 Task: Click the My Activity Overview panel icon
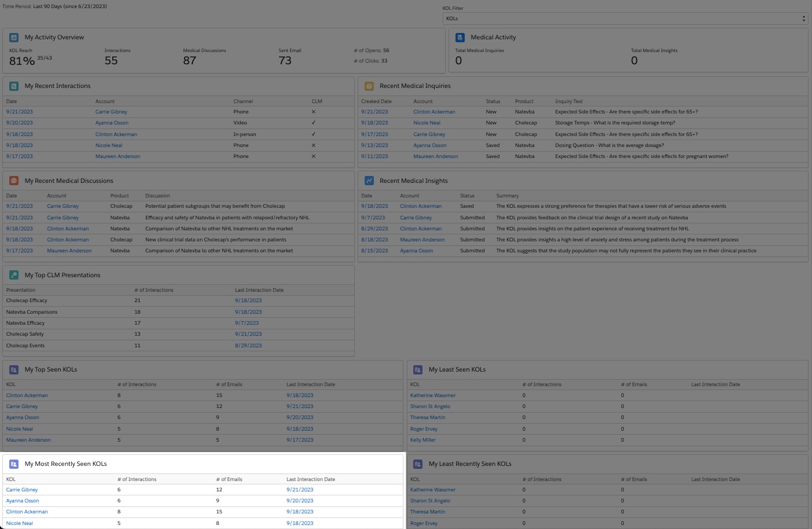[14, 38]
